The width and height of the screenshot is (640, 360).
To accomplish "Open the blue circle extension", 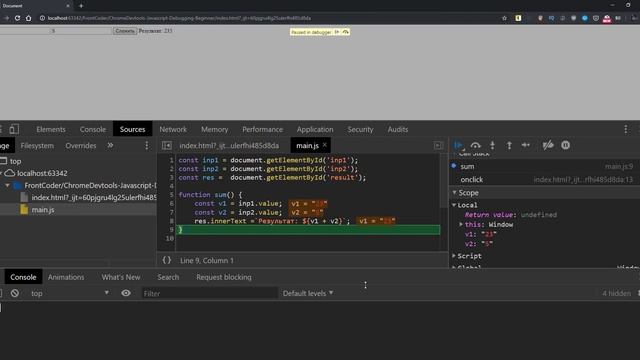I will [584, 18].
